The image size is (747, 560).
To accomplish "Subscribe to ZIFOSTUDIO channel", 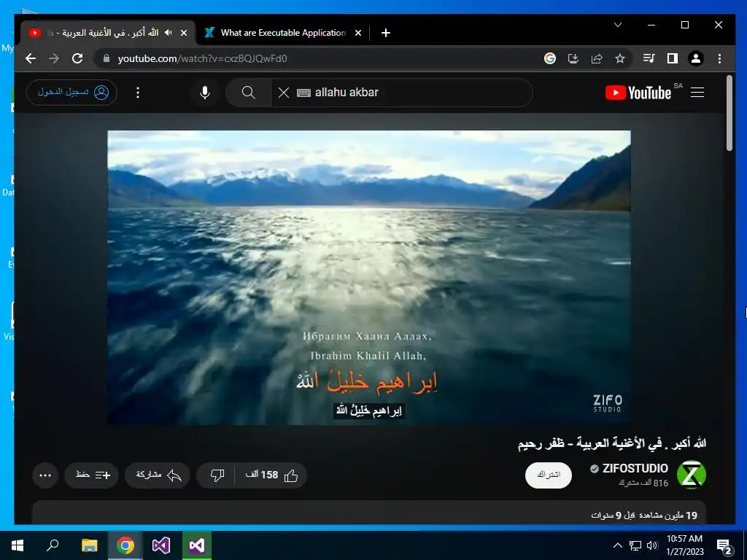I will (549, 475).
